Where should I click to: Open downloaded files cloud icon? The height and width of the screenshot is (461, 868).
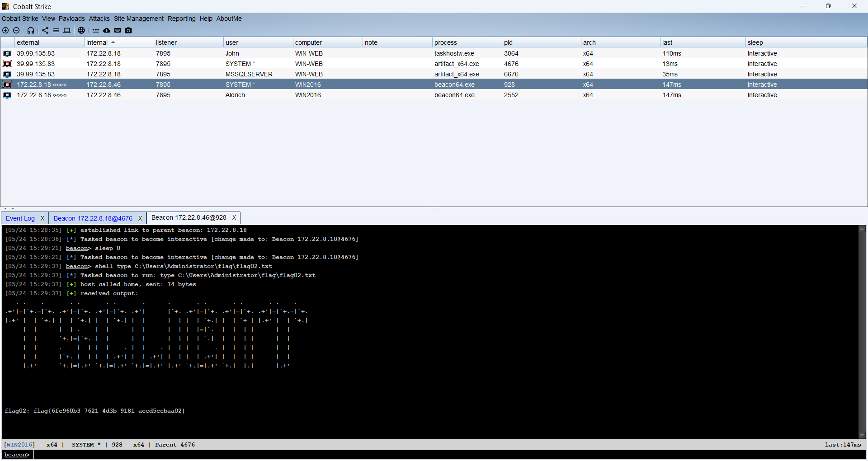tap(107, 30)
